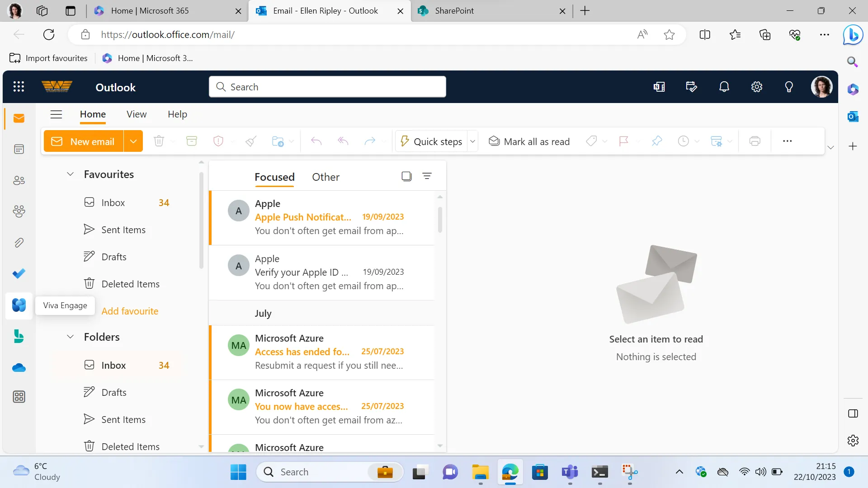868x488 pixels.
Task: Switch to the Home ribbon tab
Action: 93,114
